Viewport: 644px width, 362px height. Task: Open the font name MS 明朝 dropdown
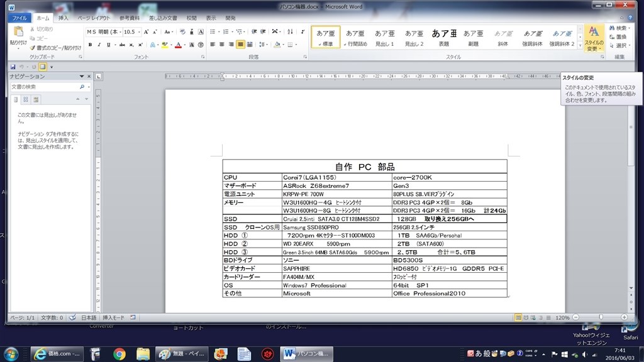point(120,32)
